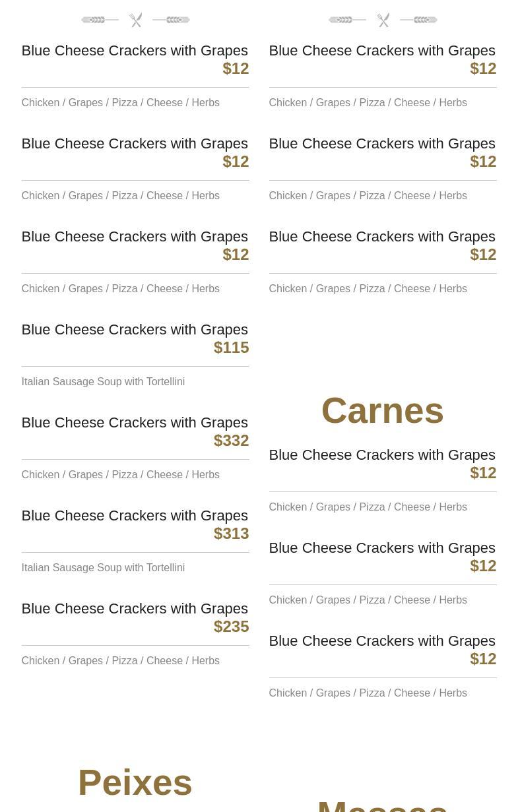Click the $332 price
Image resolution: width=518 pixels, height=812 pixels.
(231, 441)
